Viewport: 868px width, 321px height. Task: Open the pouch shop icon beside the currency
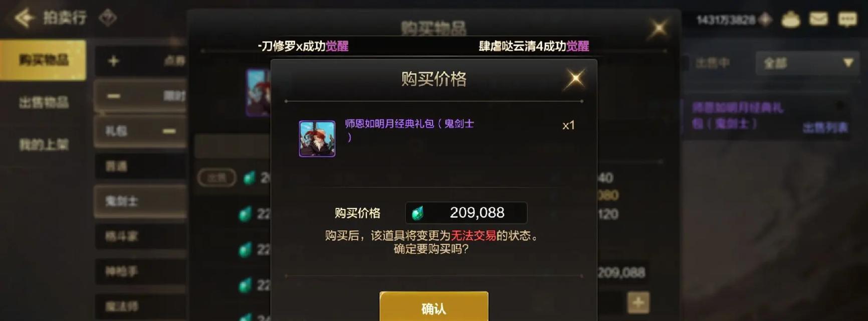tap(791, 20)
